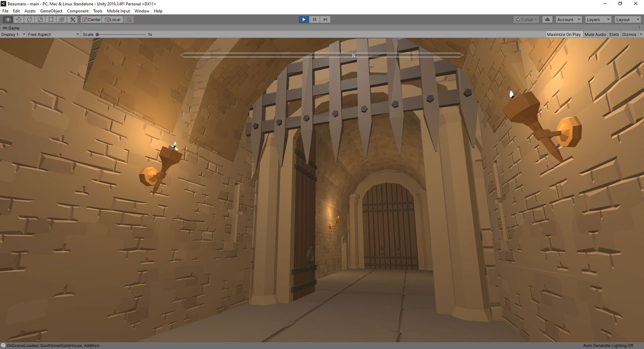This screenshot has height=349, width=644.
Task: Click the compass N marker
Action: (354, 55)
